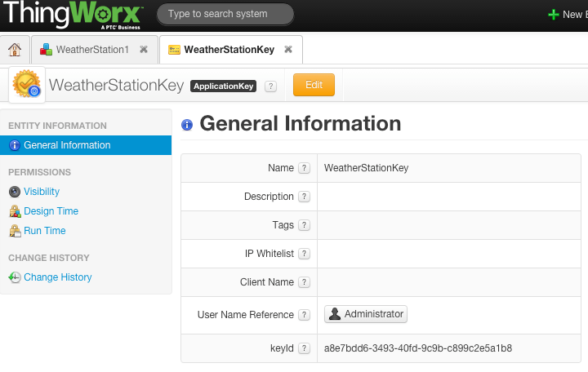Click the Tags field label
Viewport: 588px width, 372px height.
coord(283,225)
